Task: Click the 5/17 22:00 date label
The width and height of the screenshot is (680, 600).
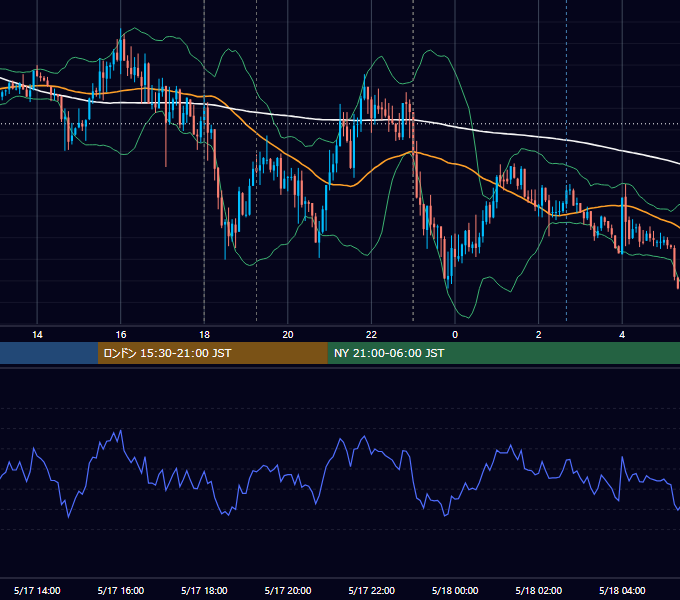Action: 372,590
